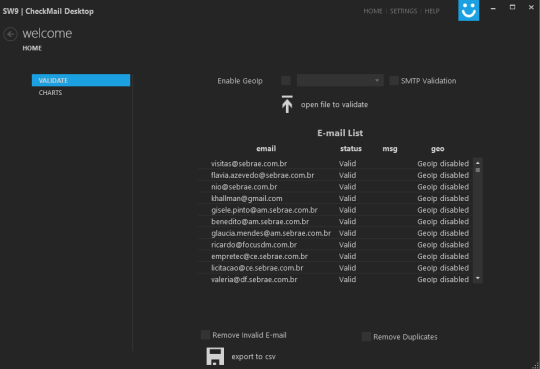The width and height of the screenshot is (540, 369).
Task: Select khallman@gmail.com row
Action: [335, 198]
